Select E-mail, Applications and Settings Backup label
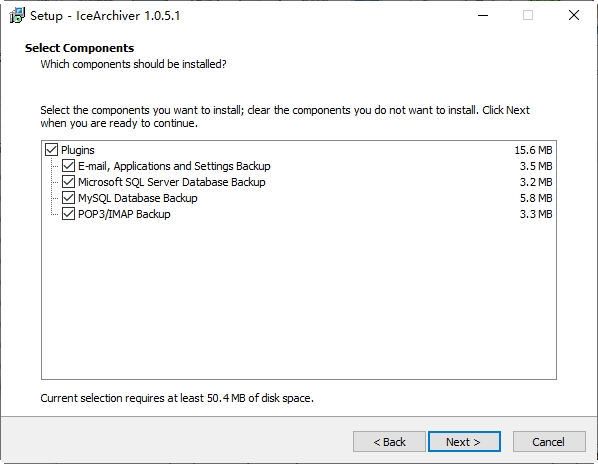Viewport: 598px width, 464px height. pos(174,166)
